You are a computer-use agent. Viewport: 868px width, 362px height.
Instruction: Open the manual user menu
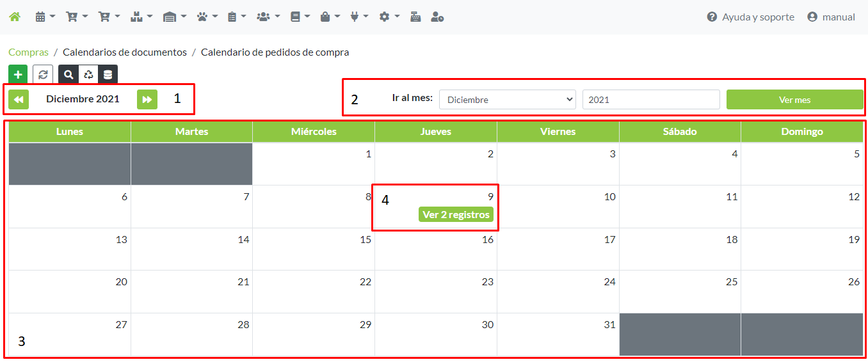click(x=831, y=17)
